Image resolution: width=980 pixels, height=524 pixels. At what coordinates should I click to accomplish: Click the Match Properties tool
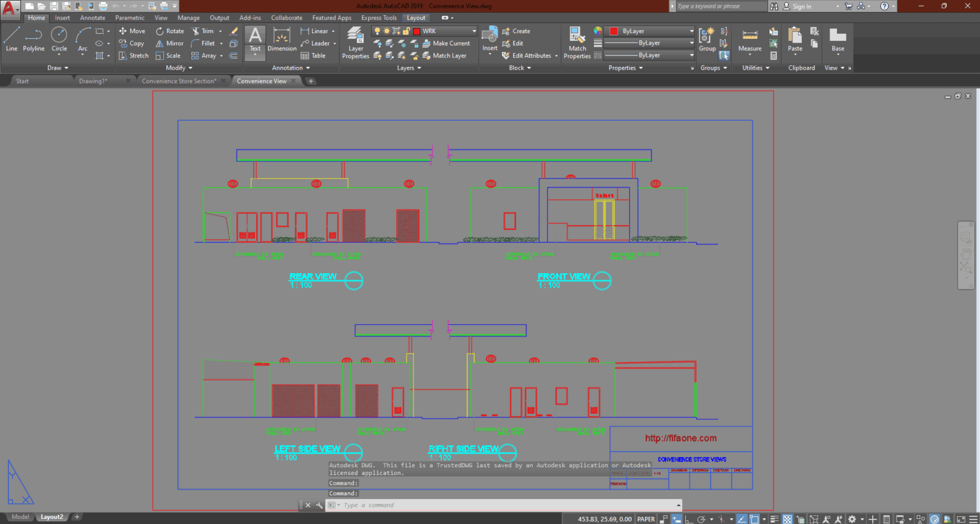(x=576, y=40)
